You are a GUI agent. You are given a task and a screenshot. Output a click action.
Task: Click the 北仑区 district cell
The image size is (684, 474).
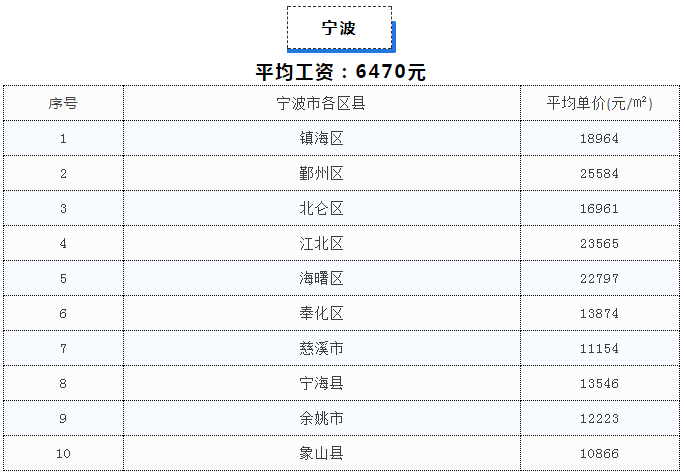point(321,208)
